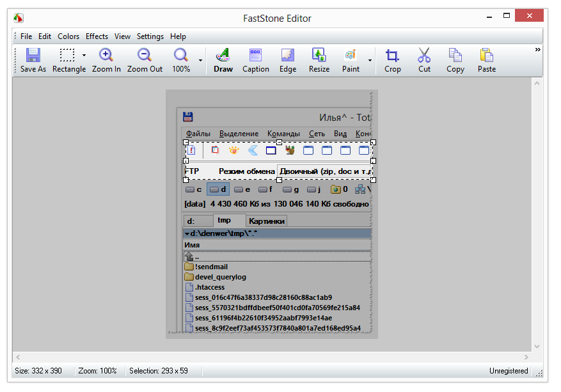The image size is (561, 392).
Task: Click the Zoom In magnifier
Action: 106,61
